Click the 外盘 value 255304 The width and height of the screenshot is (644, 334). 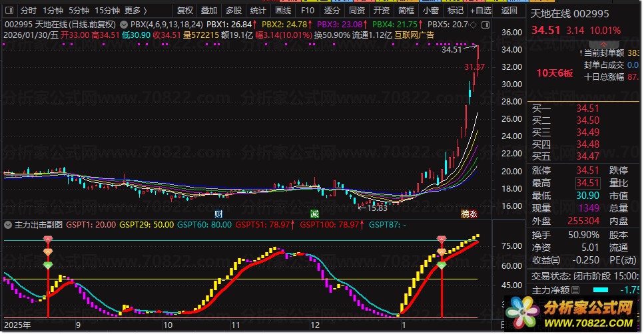pyautogui.click(x=583, y=221)
